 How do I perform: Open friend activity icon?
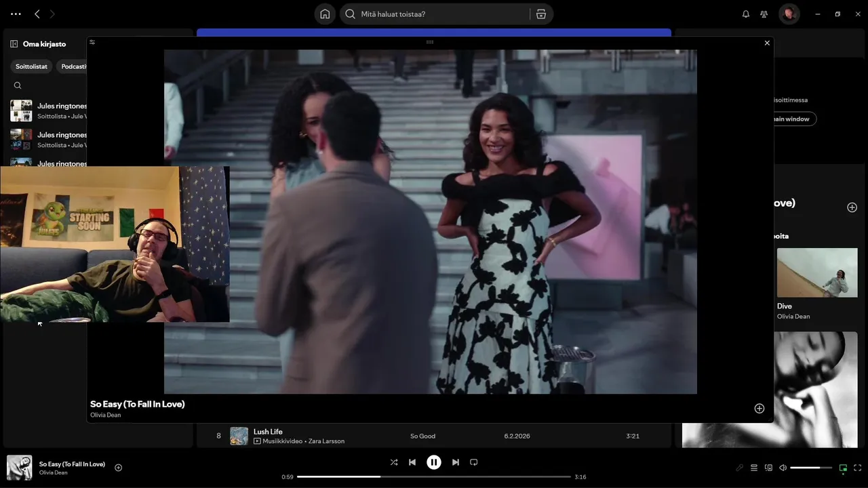tap(764, 14)
